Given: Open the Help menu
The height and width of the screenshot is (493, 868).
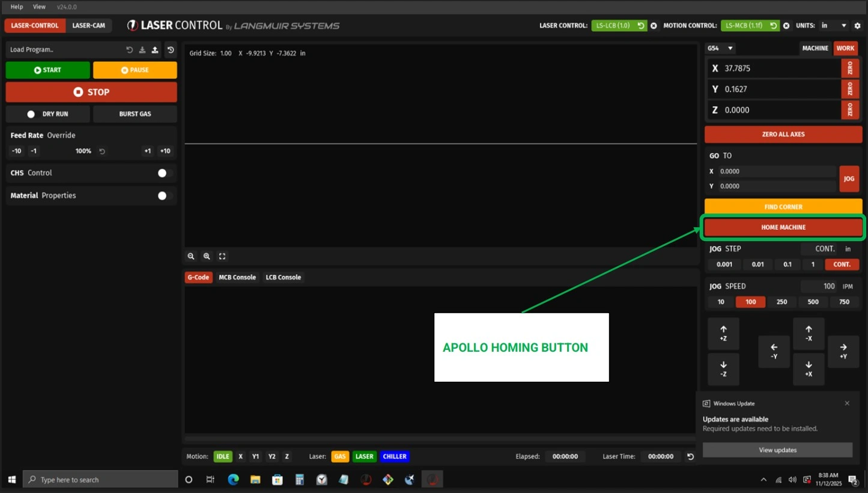Looking at the screenshot, I should 17,7.
